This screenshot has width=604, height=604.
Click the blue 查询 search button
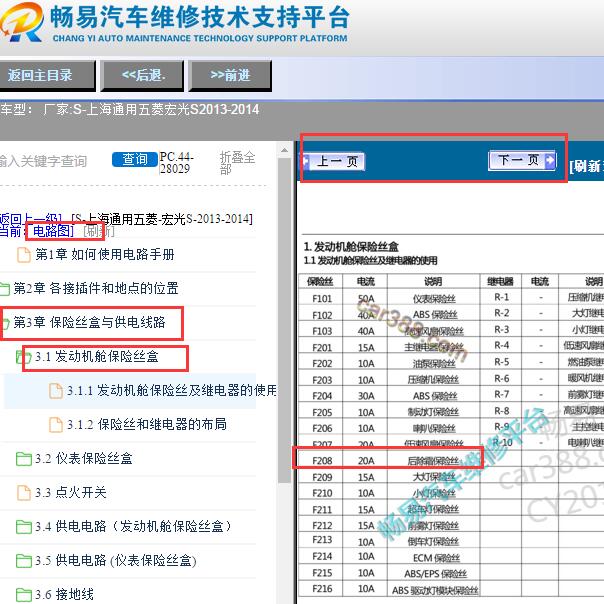click(135, 159)
